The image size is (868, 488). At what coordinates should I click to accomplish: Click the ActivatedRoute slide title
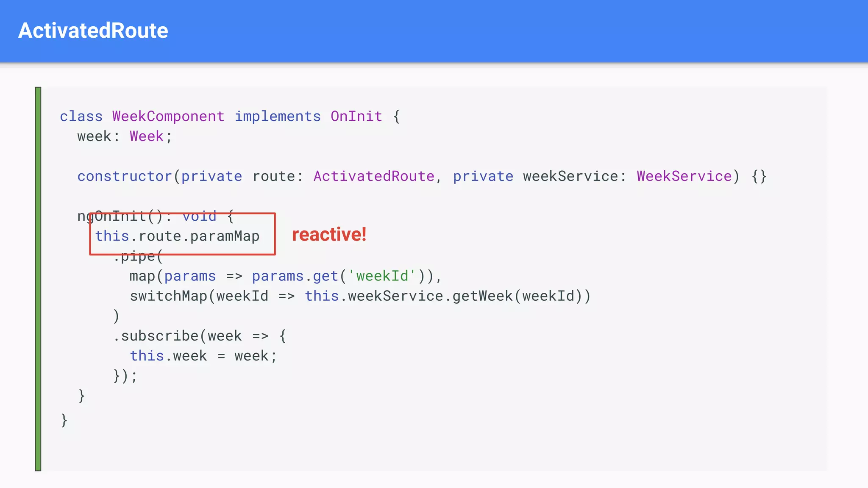pos(93,30)
